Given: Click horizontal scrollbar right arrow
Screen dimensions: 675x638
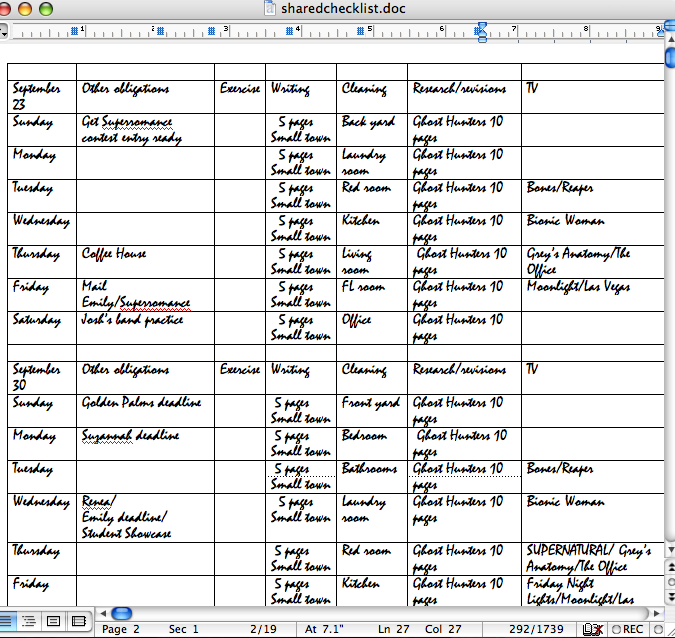Looking at the screenshot, I should (x=656, y=613).
